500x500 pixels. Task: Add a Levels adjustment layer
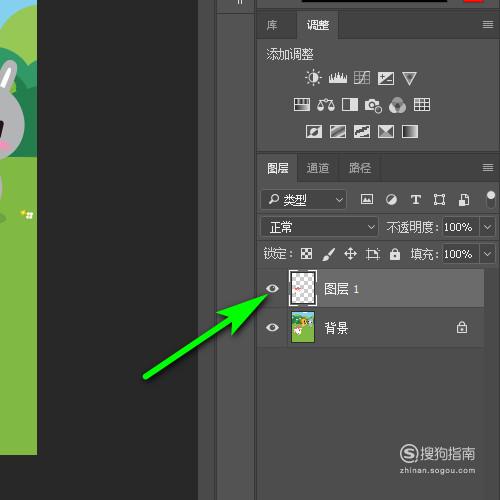tap(338, 78)
